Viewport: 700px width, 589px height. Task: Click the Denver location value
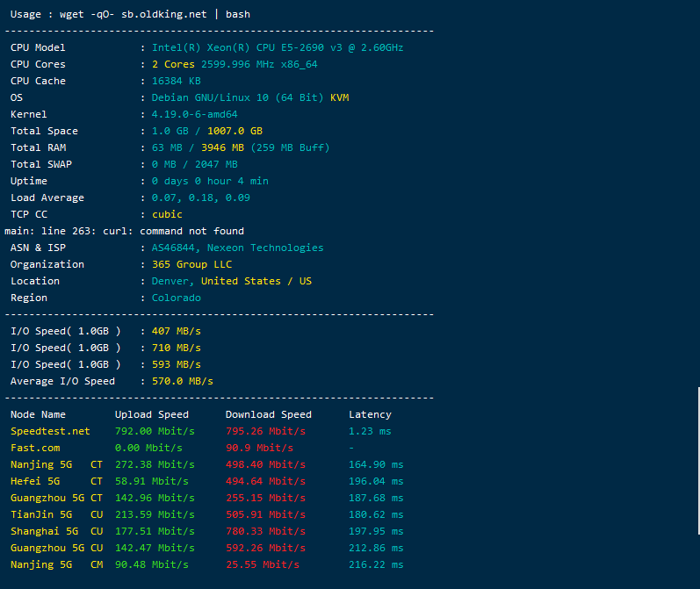point(172,281)
